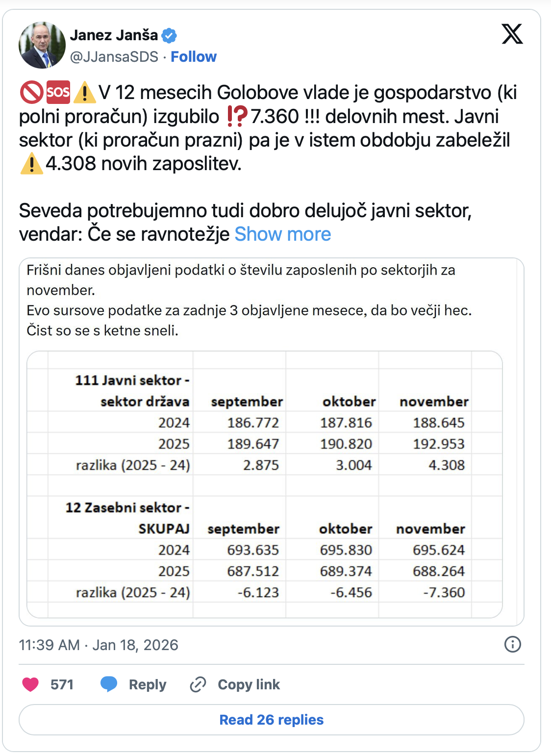Click the Reply label
551x756 pixels.
[x=147, y=684]
